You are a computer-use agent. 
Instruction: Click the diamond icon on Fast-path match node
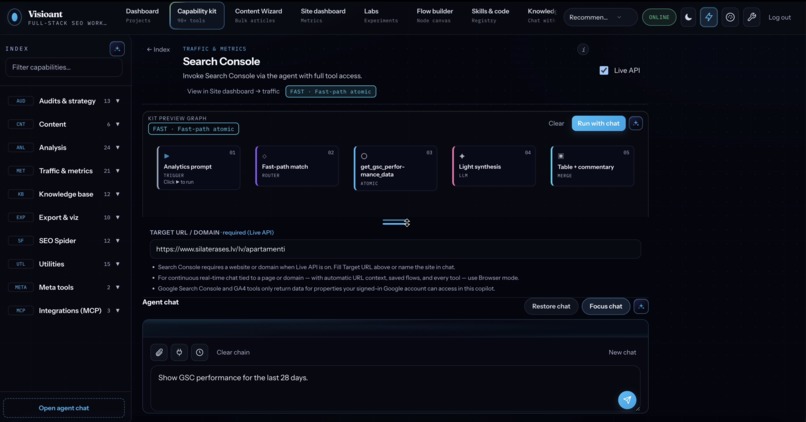pos(265,156)
